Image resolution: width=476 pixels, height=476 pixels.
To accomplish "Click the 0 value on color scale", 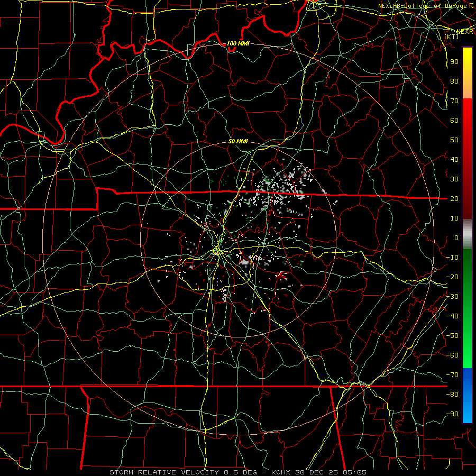I will 456,238.
